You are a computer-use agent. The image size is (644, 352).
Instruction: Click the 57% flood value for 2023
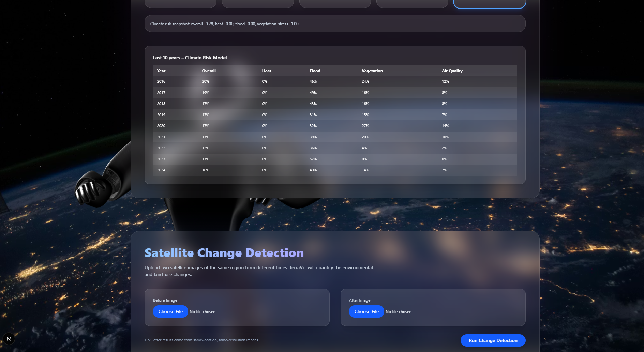(x=313, y=159)
